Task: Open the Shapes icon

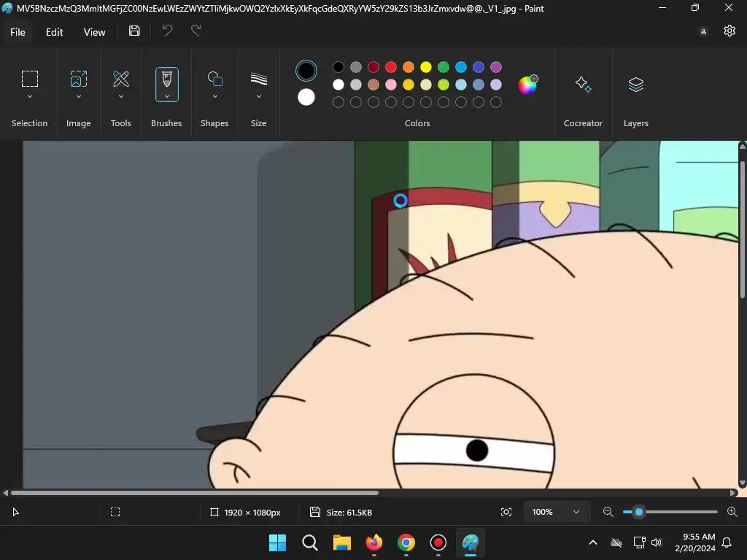Action: [x=215, y=79]
